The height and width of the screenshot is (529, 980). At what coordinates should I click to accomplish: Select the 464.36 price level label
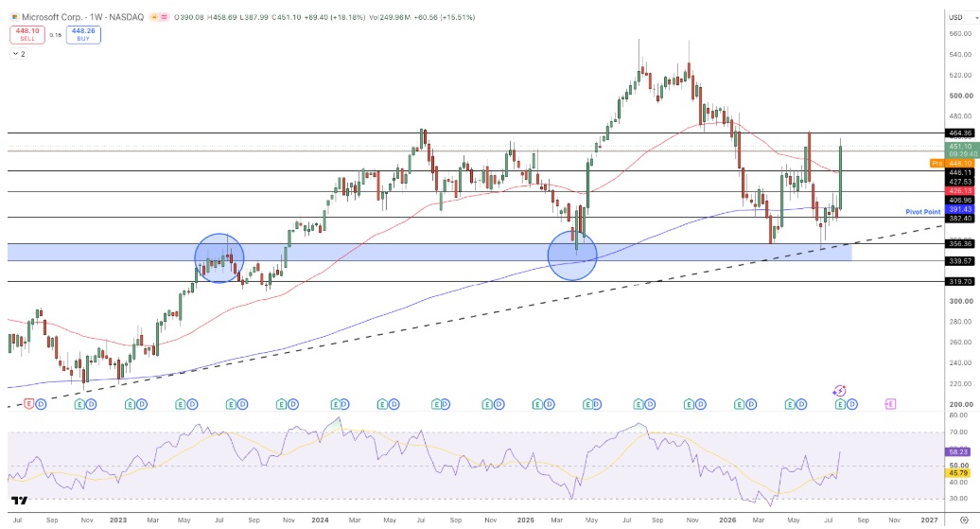click(959, 133)
